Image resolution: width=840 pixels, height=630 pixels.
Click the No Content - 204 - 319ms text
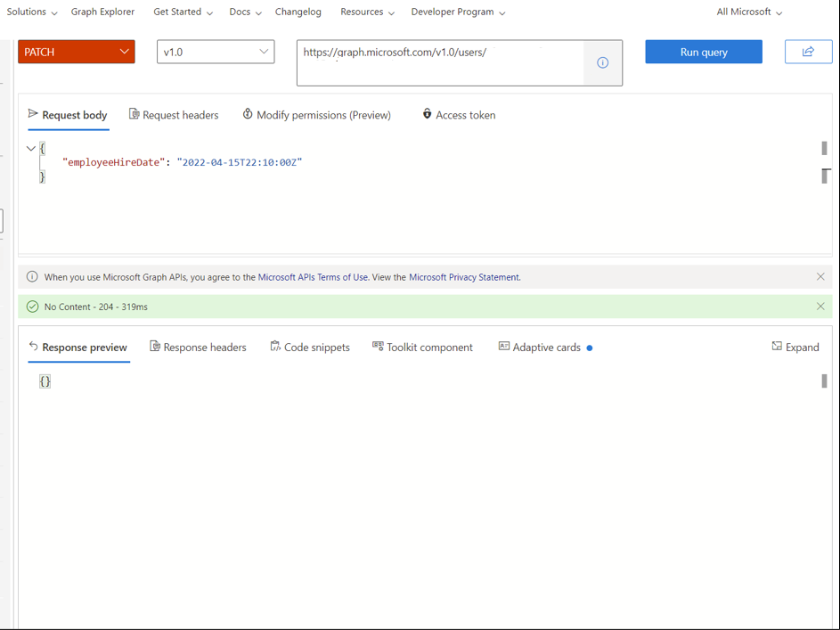[96, 307]
